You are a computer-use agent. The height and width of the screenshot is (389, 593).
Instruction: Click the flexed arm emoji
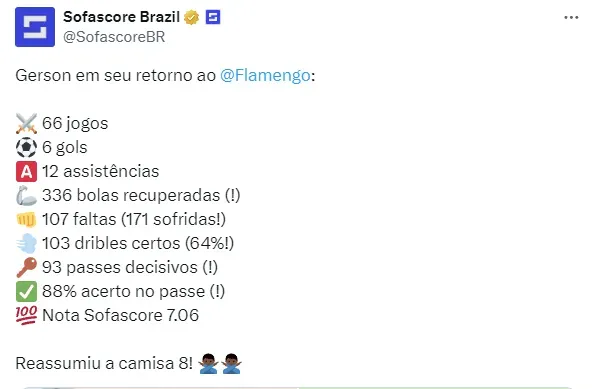(x=26, y=195)
